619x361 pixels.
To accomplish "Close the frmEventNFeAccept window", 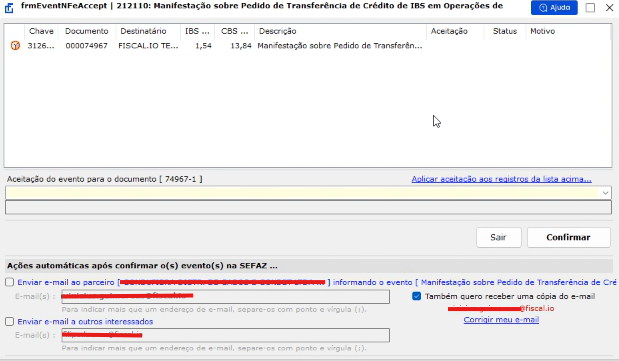I will 609,8.
